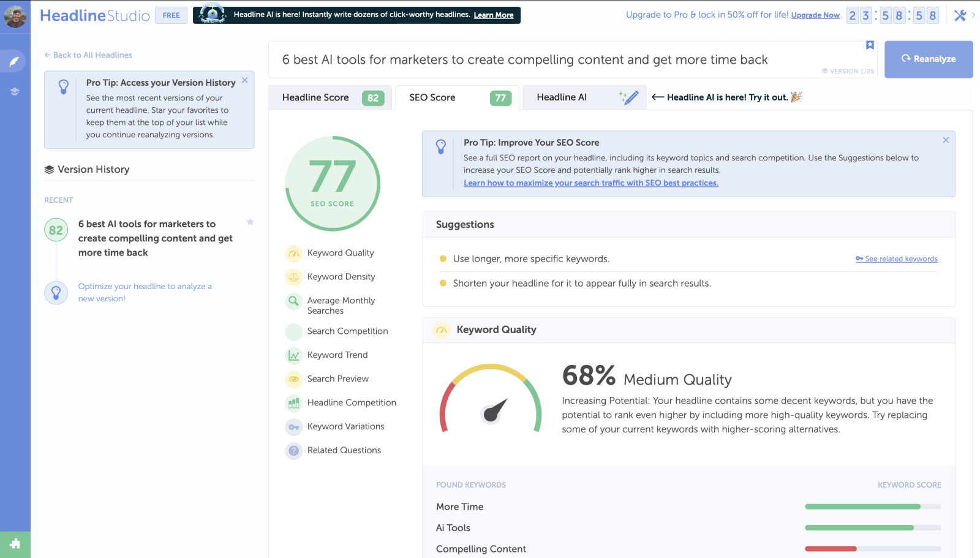
Task: Click the 'Use longer, more specific keywords' suggestion
Action: [x=531, y=259]
